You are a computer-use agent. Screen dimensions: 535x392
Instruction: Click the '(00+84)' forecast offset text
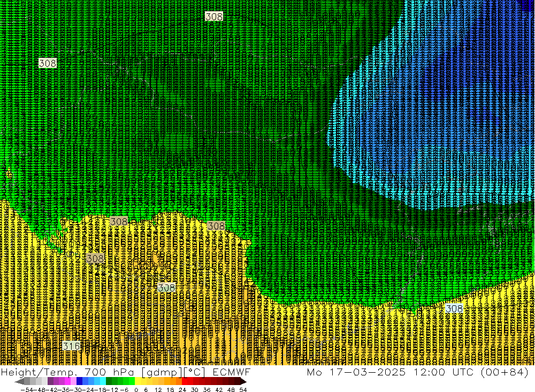tap(505, 372)
